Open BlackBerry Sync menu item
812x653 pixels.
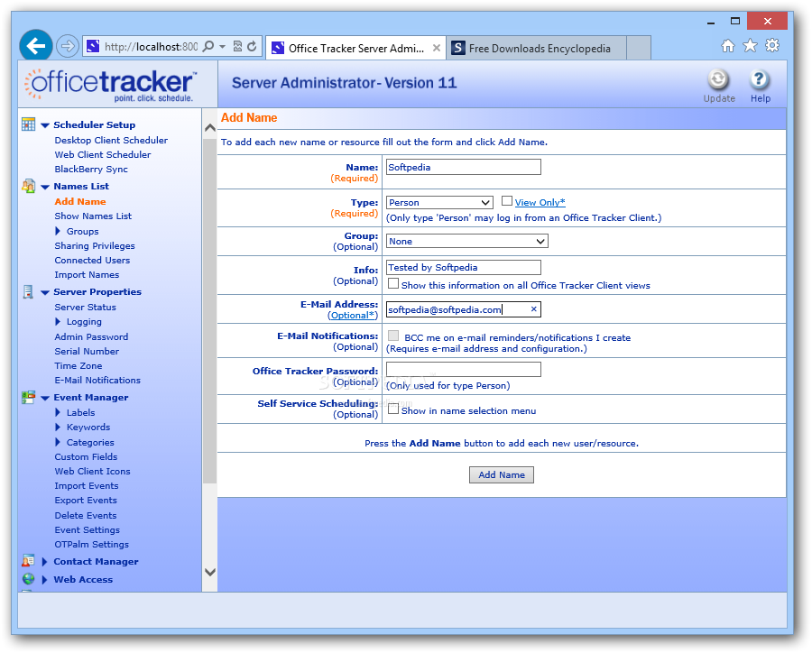[91, 169]
